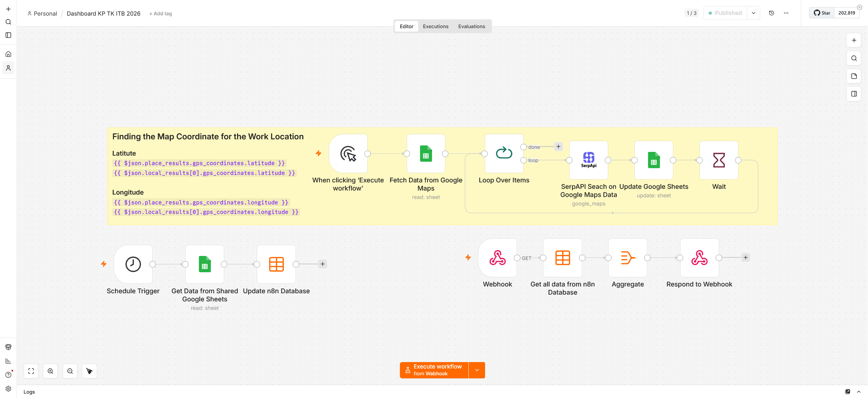Click the Add tag link

click(160, 14)
